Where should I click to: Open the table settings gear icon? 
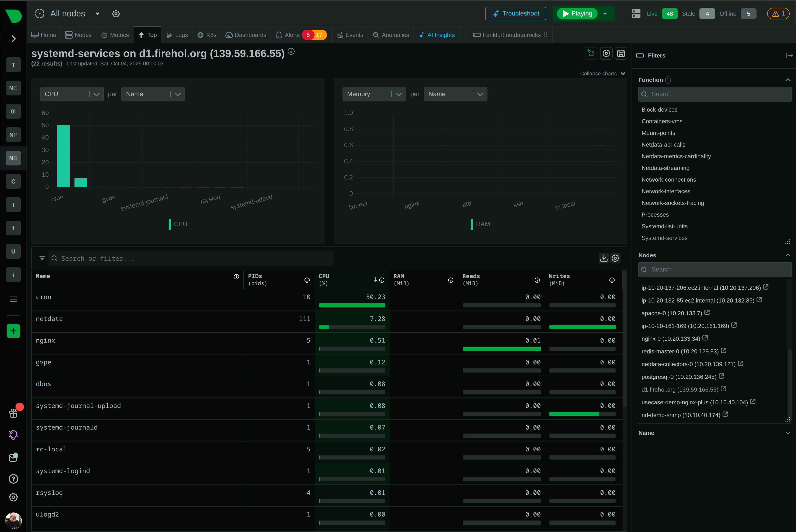pos(615,258)
